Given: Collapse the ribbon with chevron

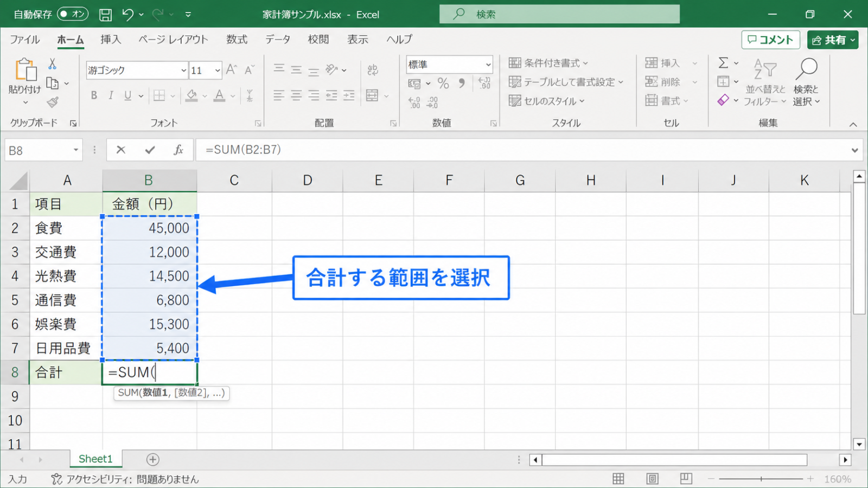Looking at the screenshot, I should pos(853,125).
